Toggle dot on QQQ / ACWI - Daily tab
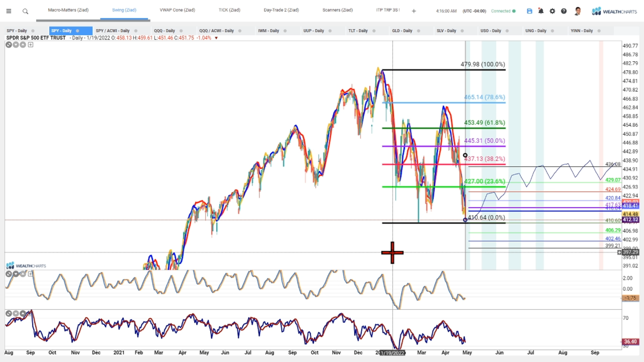The height and width of the screenshot is (362, 644). 240,31
